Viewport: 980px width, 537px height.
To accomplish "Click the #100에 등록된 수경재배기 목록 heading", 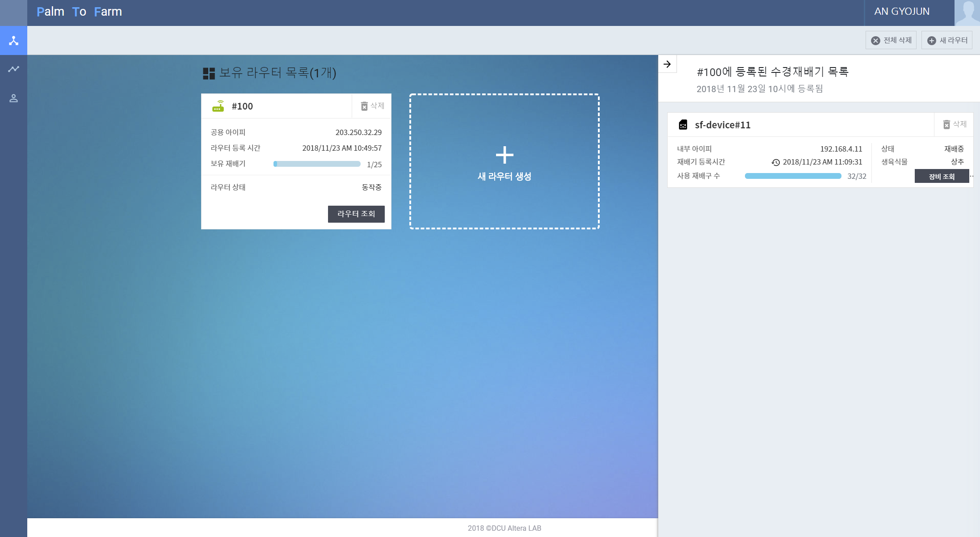I will [773, 72].
